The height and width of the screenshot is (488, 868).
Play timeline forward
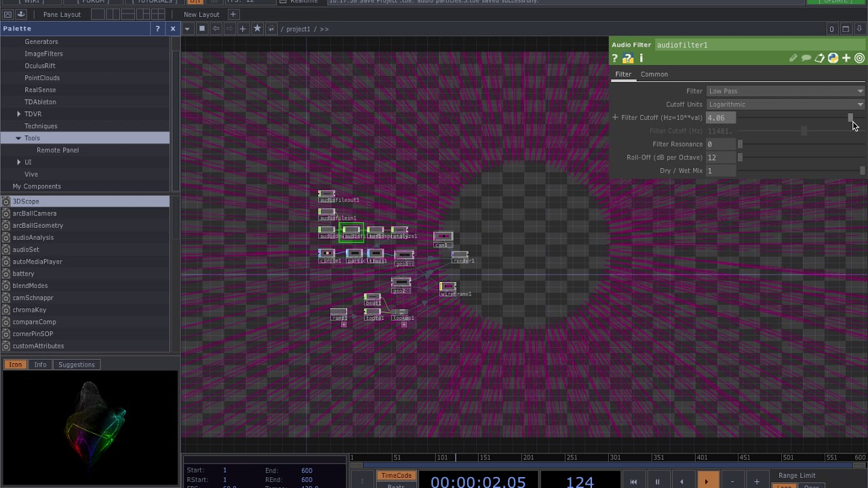(706, 481)
